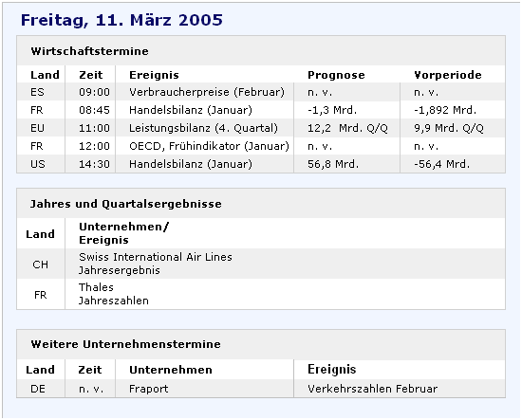Viewport: 522px width, 420px height.
Task: Click the Freitag, 11. März 2005 heading
Action: [x=121, y=20]
